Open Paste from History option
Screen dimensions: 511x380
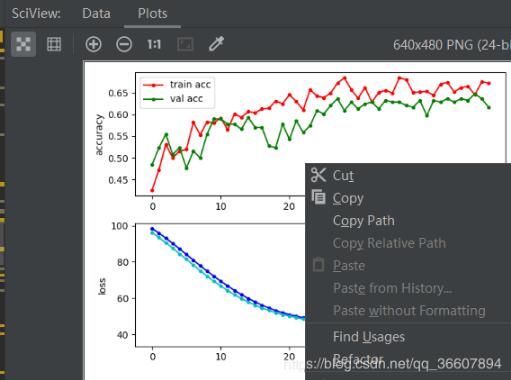click(x=393, y=288)
